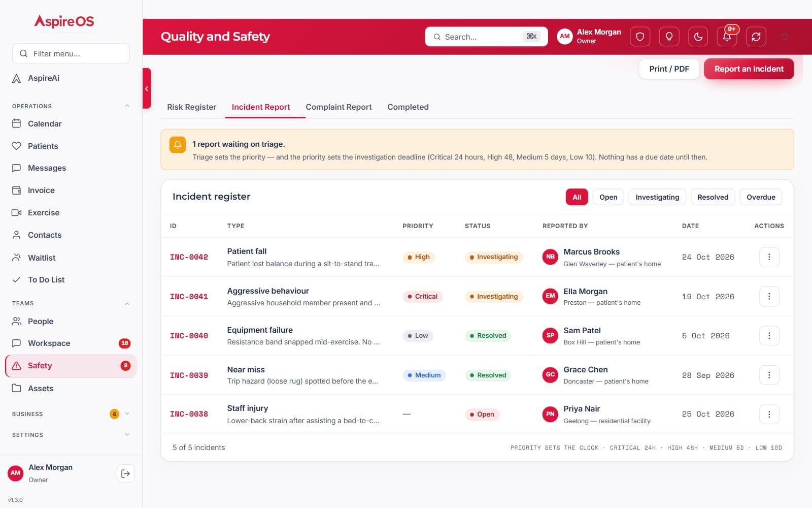Open Exercise in sidebar
This screenshot has width=812, height=508.
(x=71, y=213)
